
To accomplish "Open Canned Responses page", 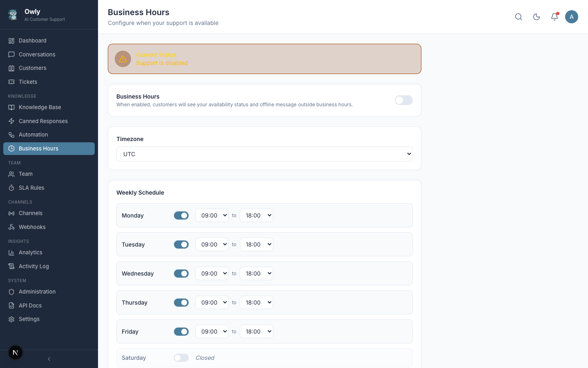I will click(x=49, y=121).
